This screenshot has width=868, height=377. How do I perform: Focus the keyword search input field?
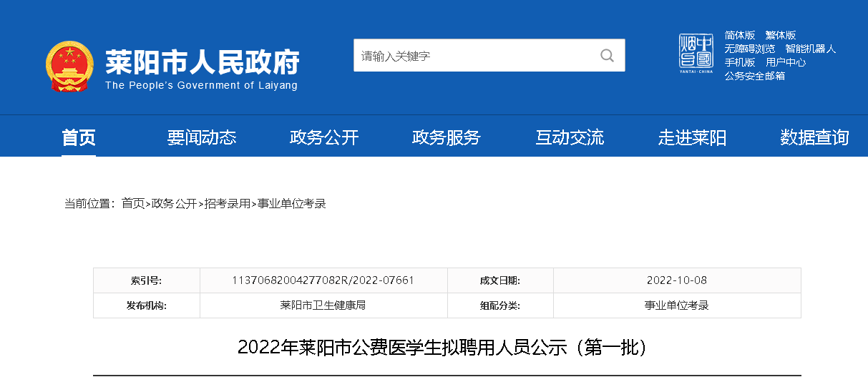pos(489,56)
